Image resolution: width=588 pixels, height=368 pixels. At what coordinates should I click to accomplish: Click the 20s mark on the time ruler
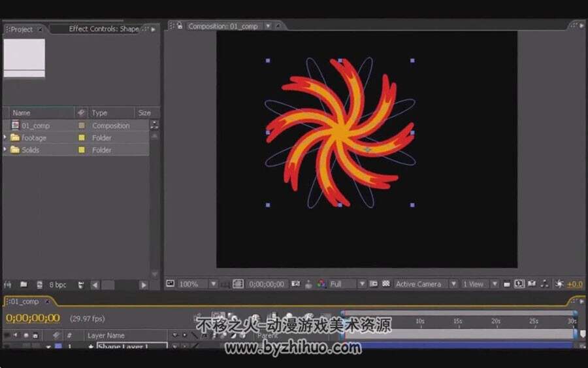[x=496, y=321]
